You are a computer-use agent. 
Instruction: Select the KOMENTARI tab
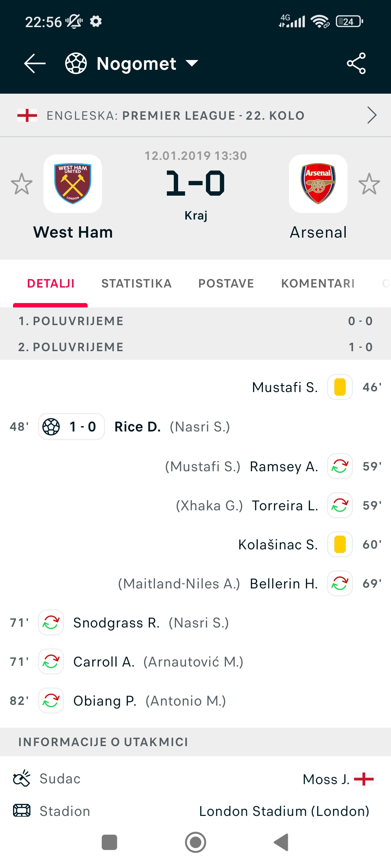[318, 284]
